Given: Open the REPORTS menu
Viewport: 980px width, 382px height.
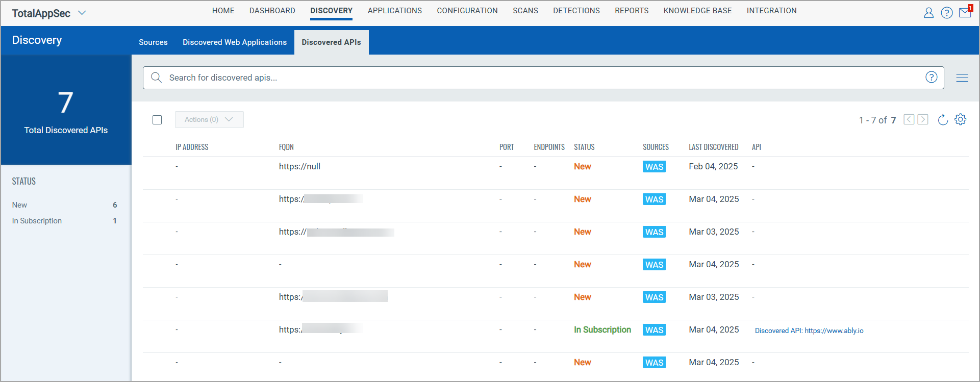Looking at the screenshot, I should click(x=632, y=11).
